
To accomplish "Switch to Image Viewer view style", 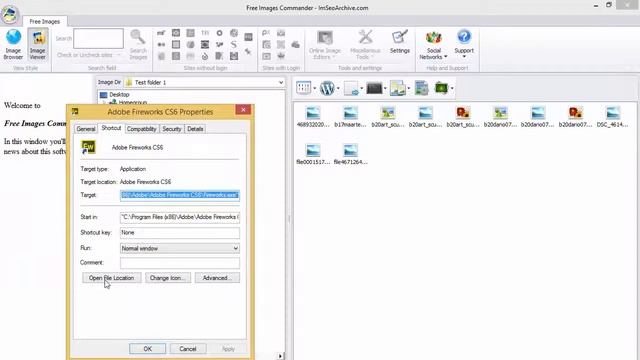I will coord(38,44).
